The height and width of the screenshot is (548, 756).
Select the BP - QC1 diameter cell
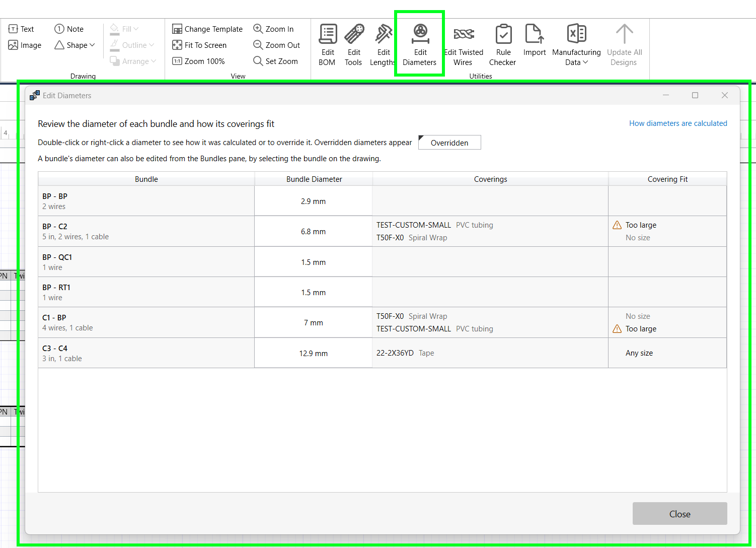pos(314,262)
